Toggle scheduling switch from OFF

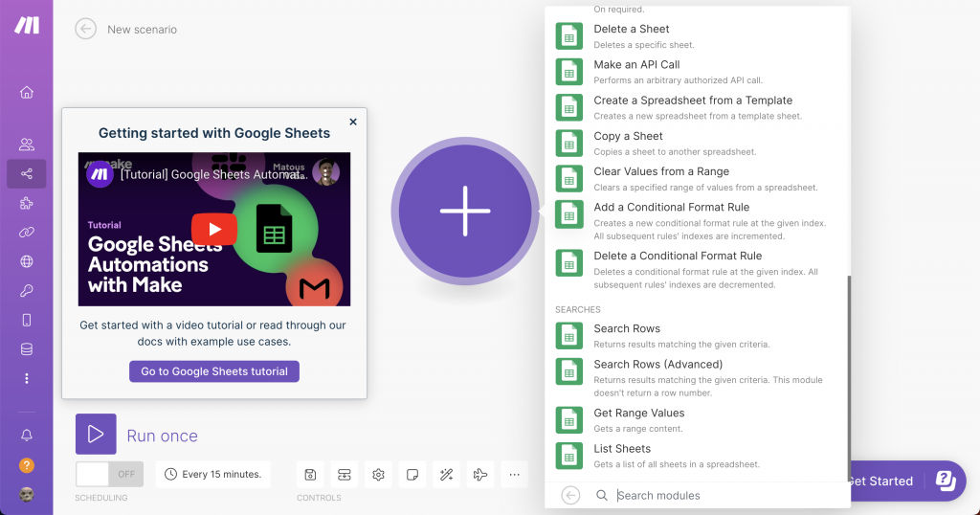(x=109, y=475)
